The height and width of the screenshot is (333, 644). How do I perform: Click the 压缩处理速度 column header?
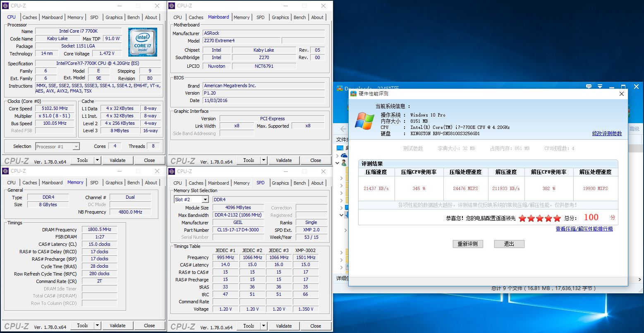click(466, 172)
